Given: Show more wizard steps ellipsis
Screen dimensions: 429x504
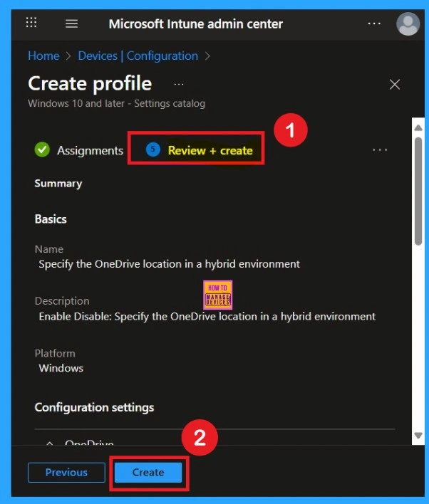Looking at the screenshot, I should pos(380,149).
